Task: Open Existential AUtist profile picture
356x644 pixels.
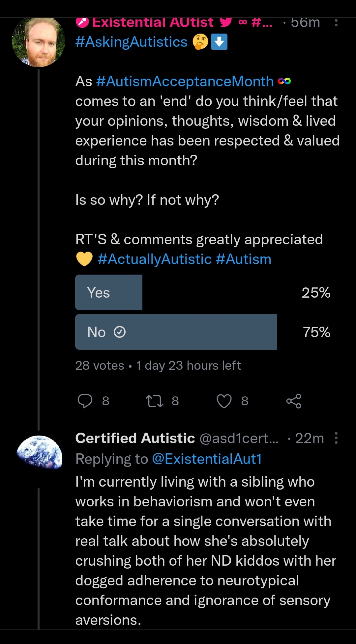Action: [39, 42]
